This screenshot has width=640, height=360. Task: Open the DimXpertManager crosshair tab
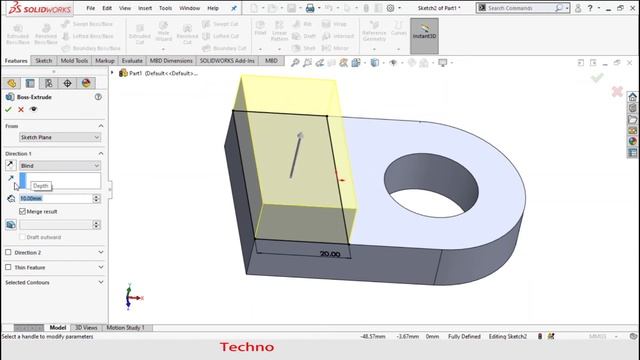67,83
